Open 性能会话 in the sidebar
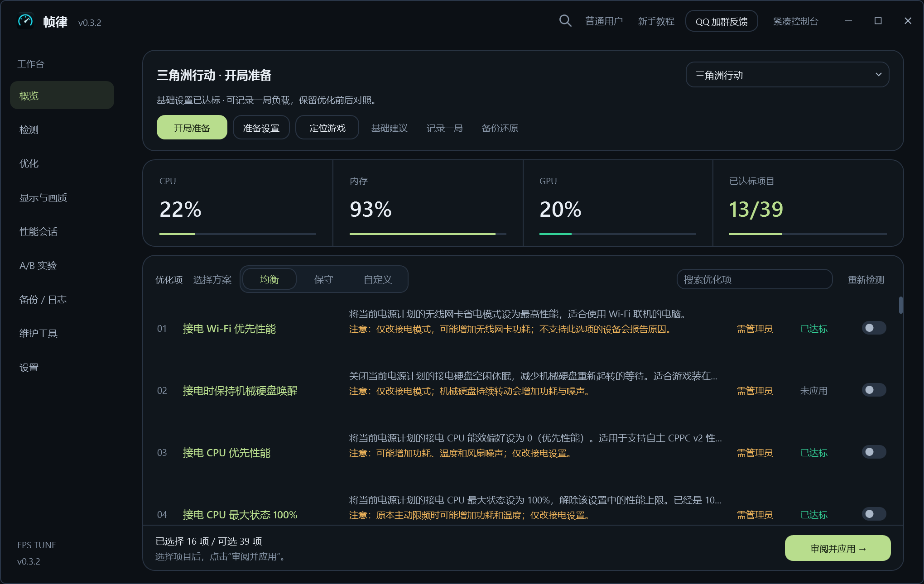 click(62, 232)
